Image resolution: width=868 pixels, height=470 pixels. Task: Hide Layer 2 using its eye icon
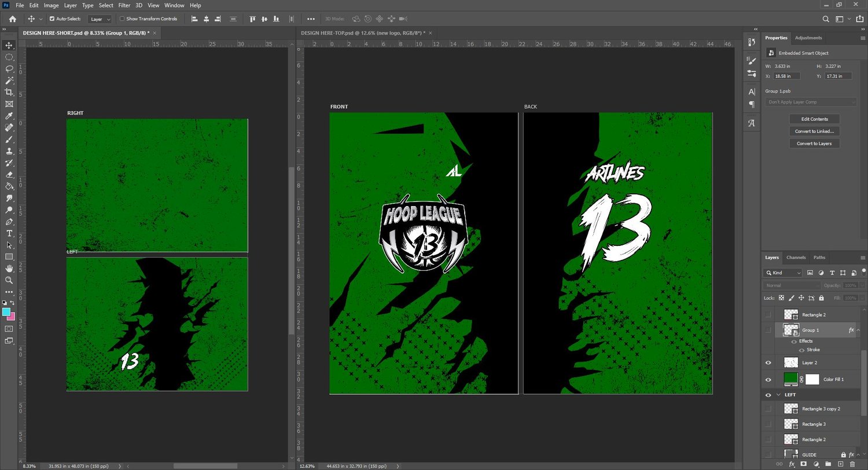(x=768, y=363)
